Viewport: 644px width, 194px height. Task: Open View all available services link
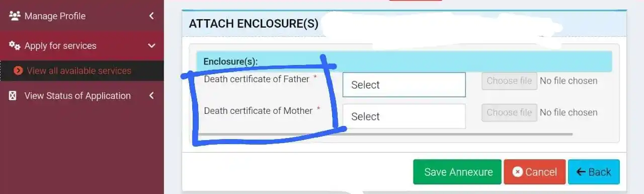[x=79, y=71]
